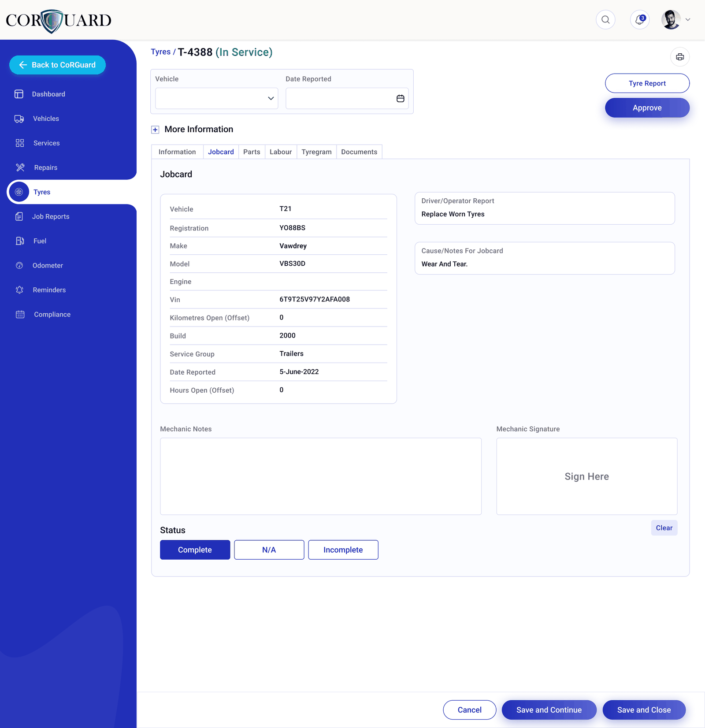Screen dimensions: 705x728
Task: Click the Driver/Operator Report field
Action: point(545,208)
